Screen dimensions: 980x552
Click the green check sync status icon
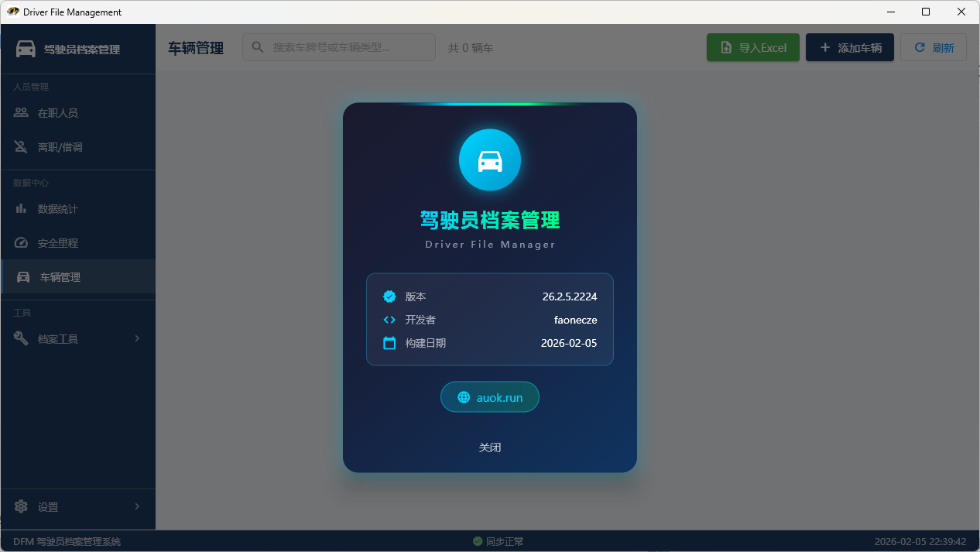click(478, 541)
